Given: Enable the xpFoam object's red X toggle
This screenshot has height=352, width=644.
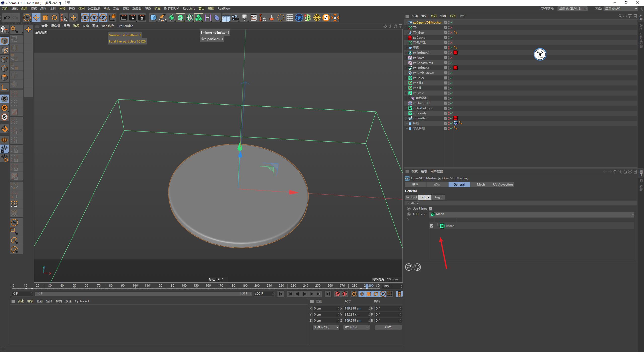Looking at the screenshot, I should [x=452, y=58].
